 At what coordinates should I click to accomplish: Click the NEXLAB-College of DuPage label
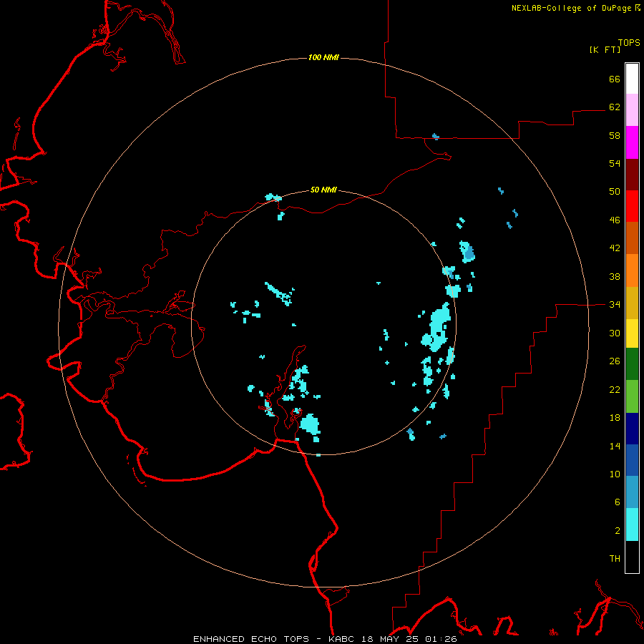point(571,8)
